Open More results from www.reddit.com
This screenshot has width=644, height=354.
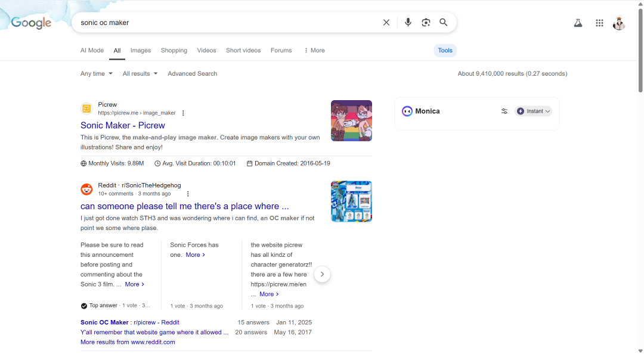128,342
